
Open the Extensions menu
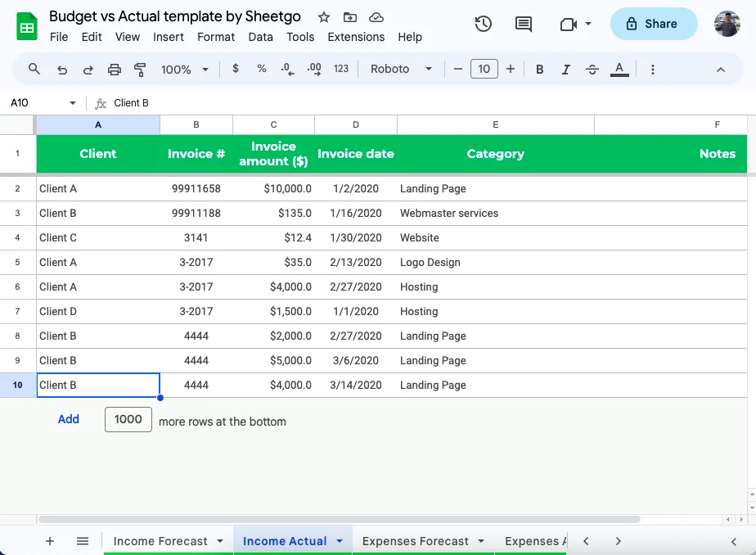pos(356,37)
